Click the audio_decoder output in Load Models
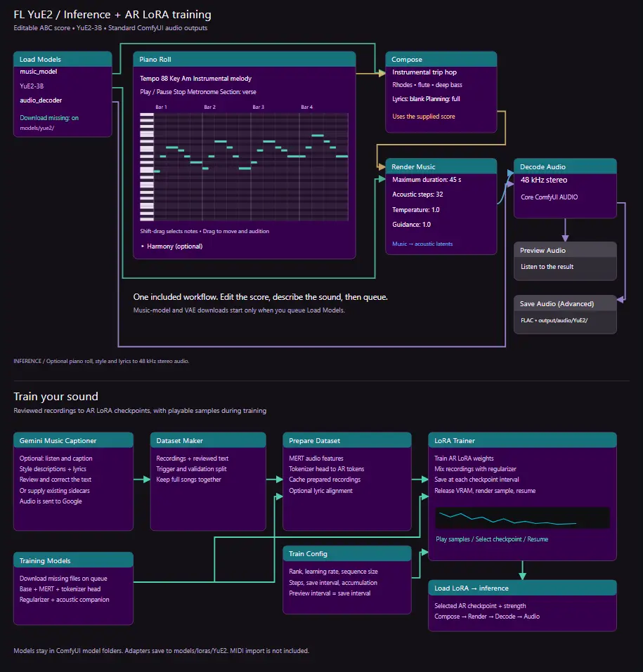The height and width of the screenshot is (672, 643). point(41,100)
